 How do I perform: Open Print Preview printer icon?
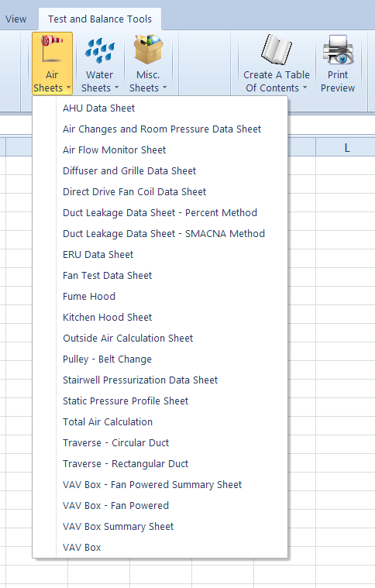(x=339, y=50)
